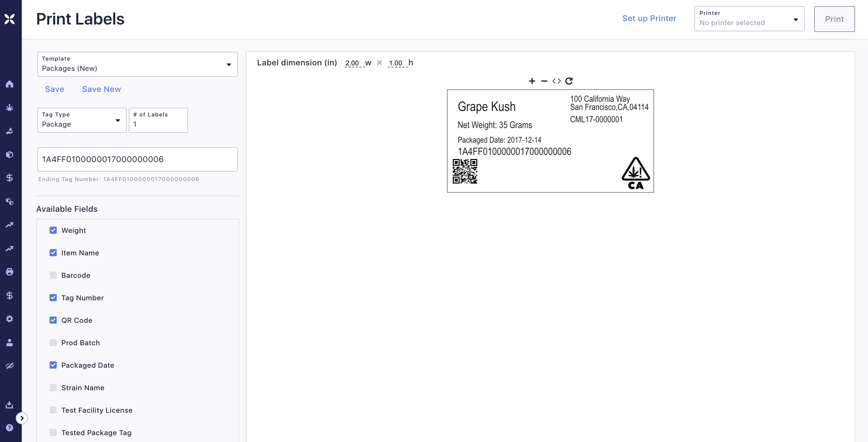Expand the sidebar with arrow button
Image resolution: width=868 pixels, height=442 pixels.
22,418
